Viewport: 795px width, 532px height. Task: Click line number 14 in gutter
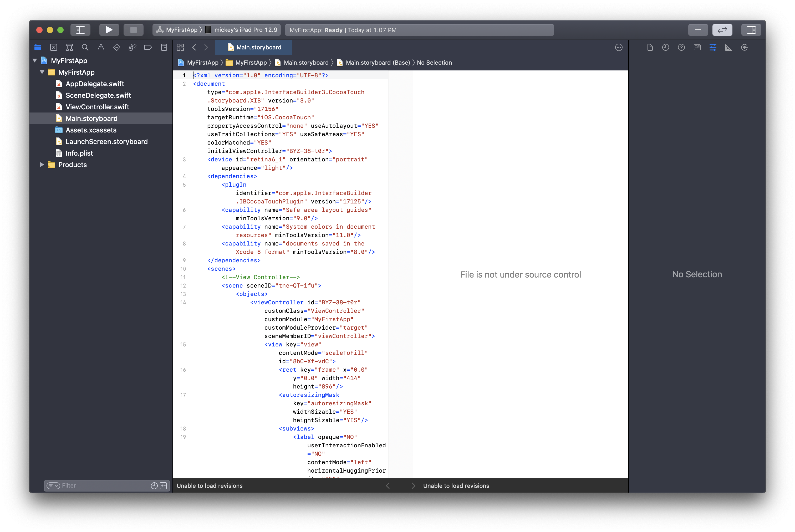coord(183,303)
